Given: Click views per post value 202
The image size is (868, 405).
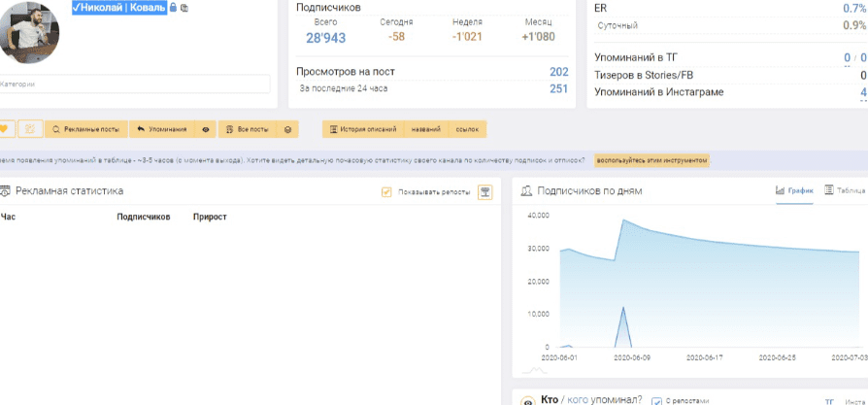Looking at the screenshot, I should [558, 72].
